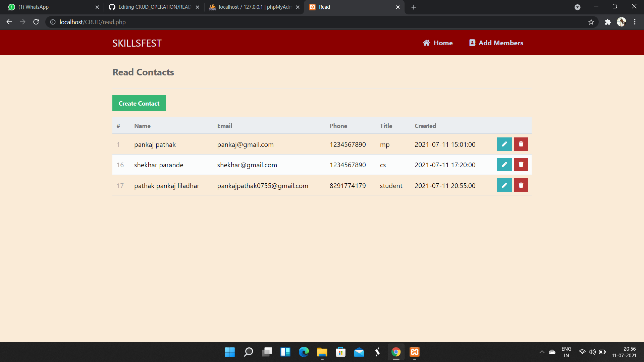Image resolution: width=644 pixels, height=362 pixels.
Task: Edit shekhar parande contact with pencil icon
Action: pos(504,165)
